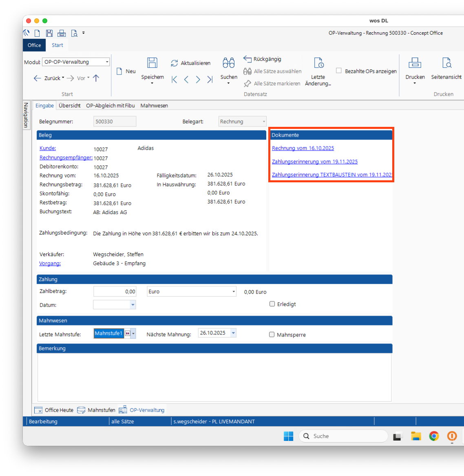Click the Speichern disk icon
Screen dimensions: 464x476
[152, 63]
